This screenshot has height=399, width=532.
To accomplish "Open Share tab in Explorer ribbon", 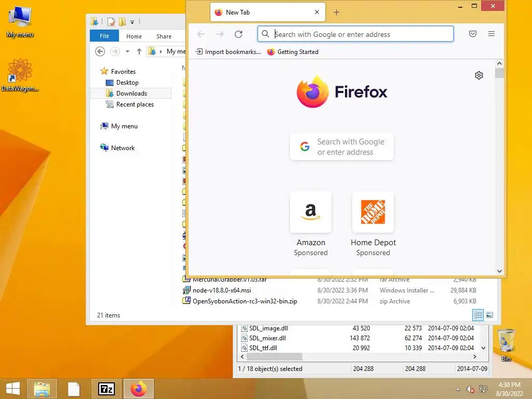I will 164,36.
